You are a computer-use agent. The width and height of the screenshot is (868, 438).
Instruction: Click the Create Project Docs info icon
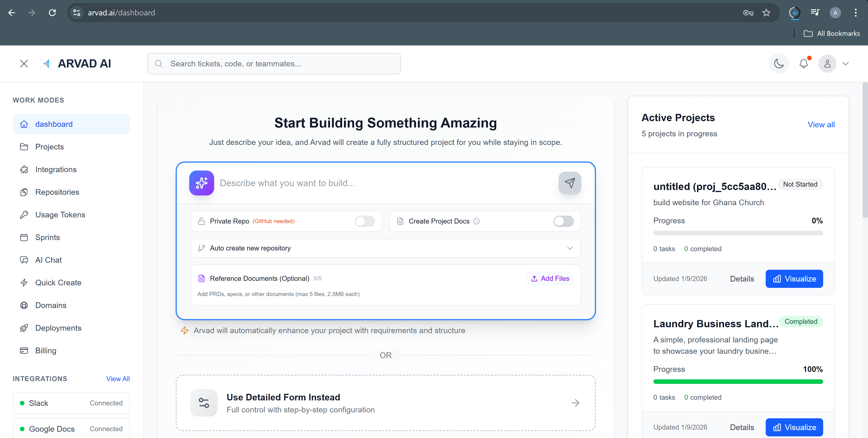pyautogui.click(x=476, y=221)
